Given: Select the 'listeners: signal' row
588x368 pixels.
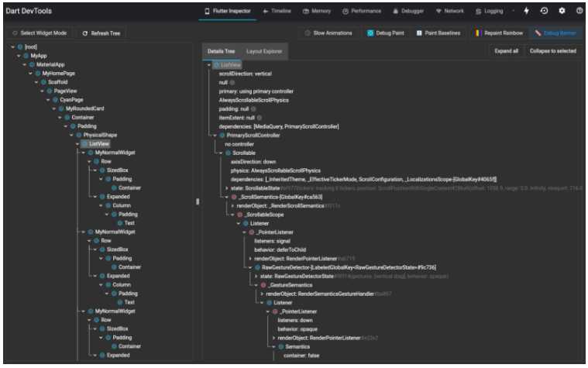Looking at the screenshot, I should tap(272, 241).
